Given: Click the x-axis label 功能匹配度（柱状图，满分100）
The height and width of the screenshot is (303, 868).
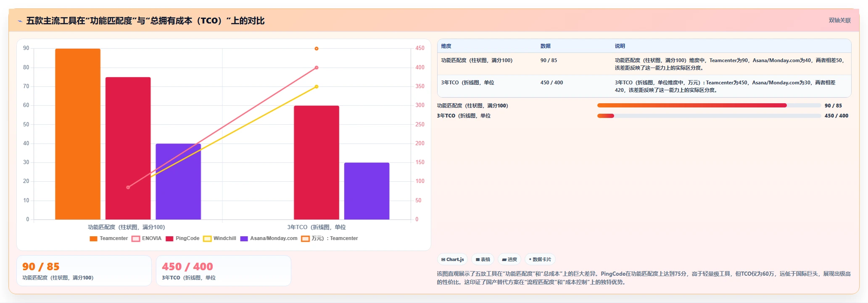Looking at the screenshot, I should pyautogui.click(x=126, y=227).
